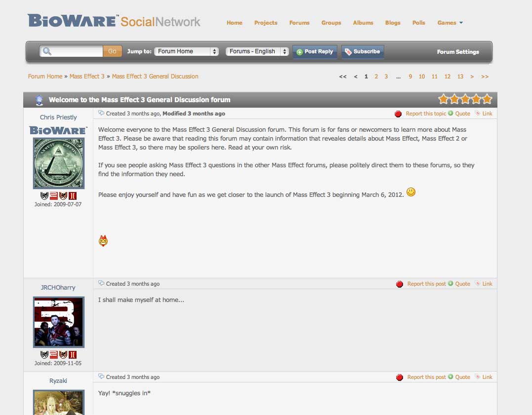Click the red Report this topic icon

point(398,114)
